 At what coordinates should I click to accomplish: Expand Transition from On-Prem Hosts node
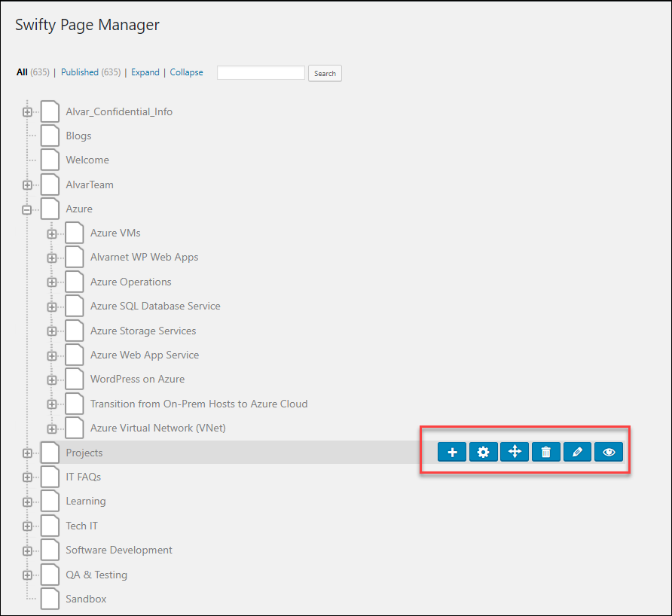pyautogui.click(x=52, y=404)
